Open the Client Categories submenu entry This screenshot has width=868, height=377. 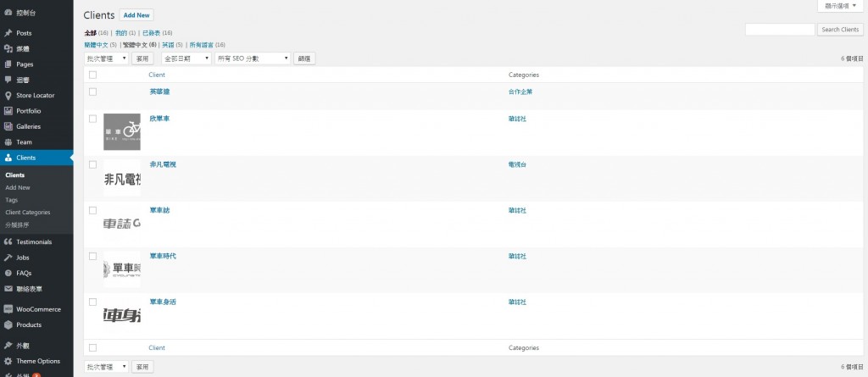pyautogui.click(x=28, y=212)
